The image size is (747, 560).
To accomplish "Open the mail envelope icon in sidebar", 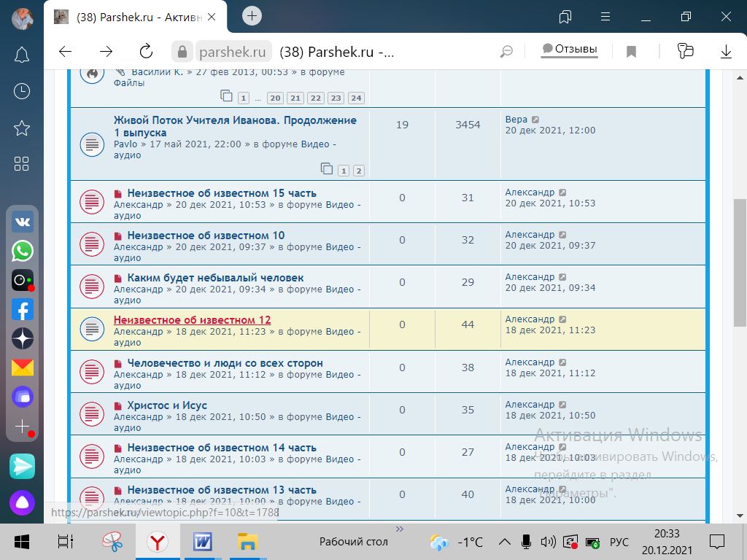I will click(x=22, y=367).
